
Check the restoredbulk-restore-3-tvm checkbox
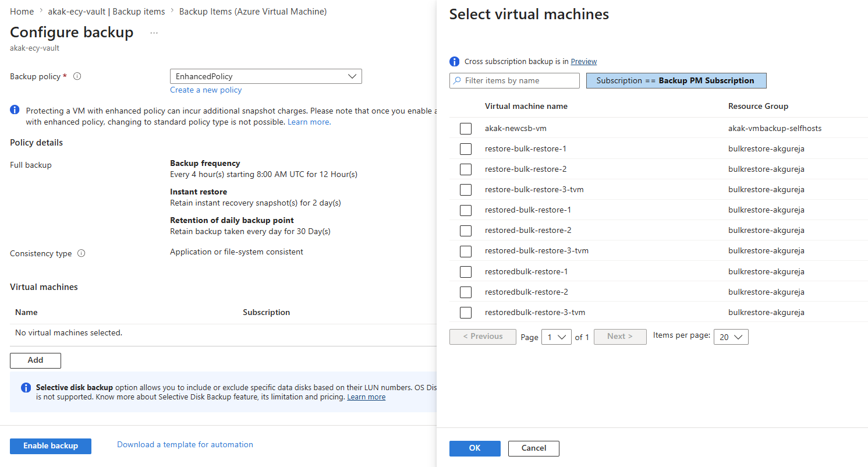click(x=466, y=313)
